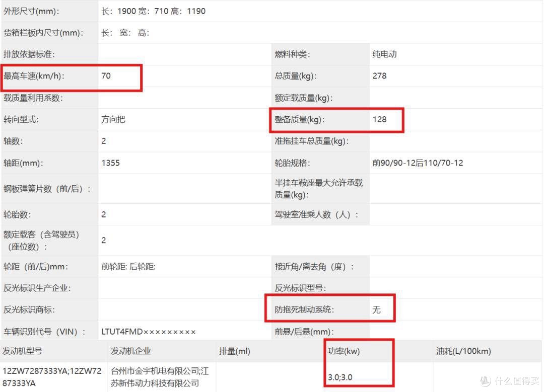Click the 总质量(kg) label

click(x=295, y=76)
